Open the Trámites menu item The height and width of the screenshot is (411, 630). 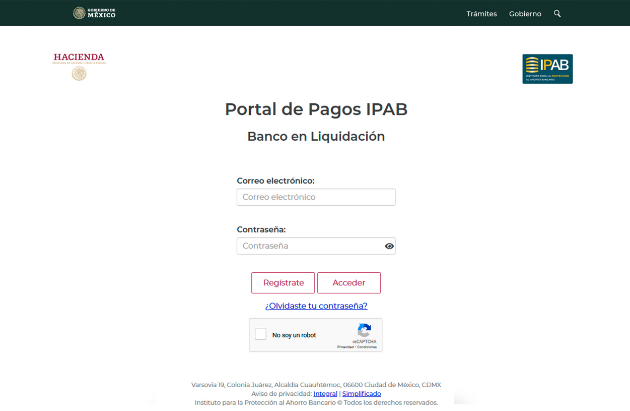(482, 14)
